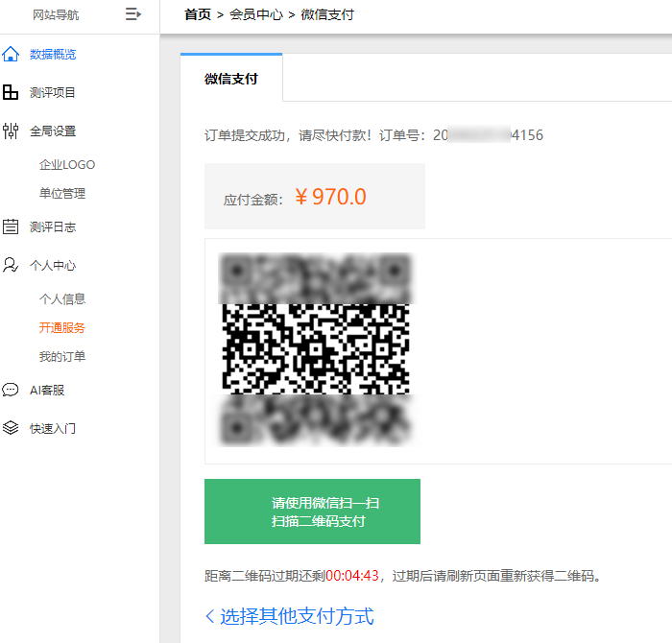Open 测评日志 menu item
The image size is (672, 643).
53,226
